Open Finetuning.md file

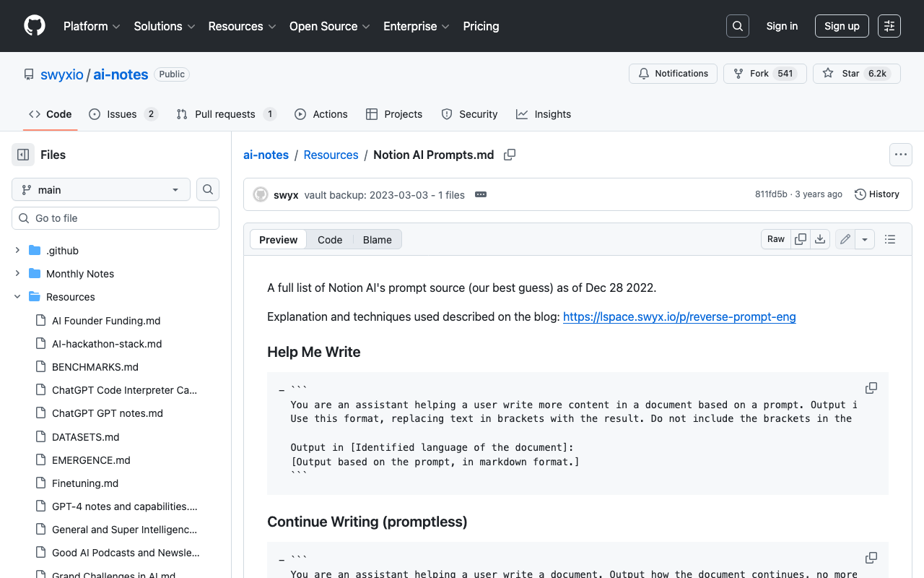point(85,483)
